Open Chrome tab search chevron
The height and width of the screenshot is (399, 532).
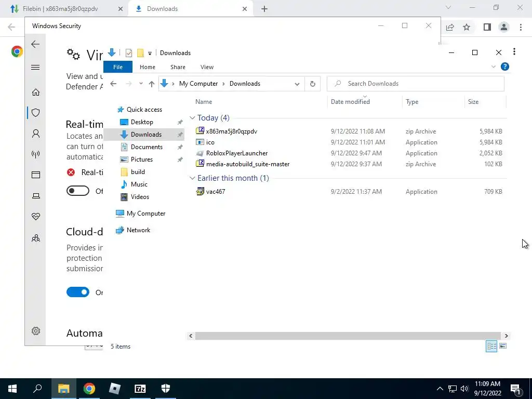(x=448, y=7)
